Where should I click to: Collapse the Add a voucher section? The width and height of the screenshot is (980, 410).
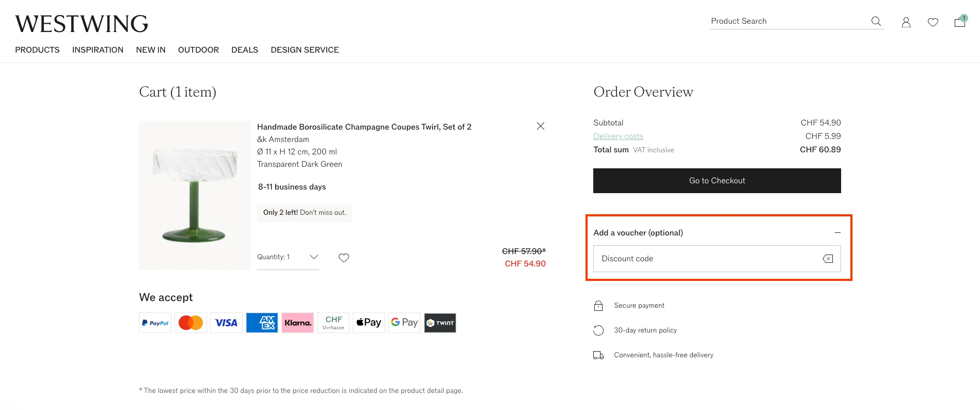[837, 233]
